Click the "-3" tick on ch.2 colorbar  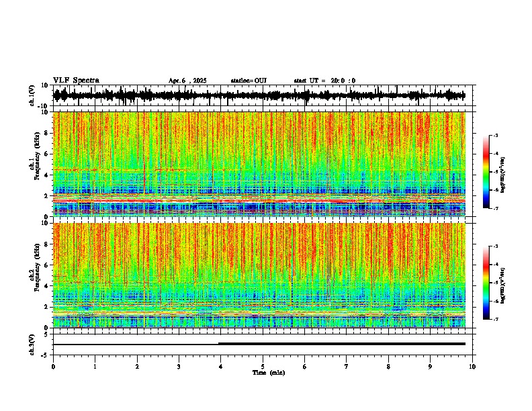496,246
